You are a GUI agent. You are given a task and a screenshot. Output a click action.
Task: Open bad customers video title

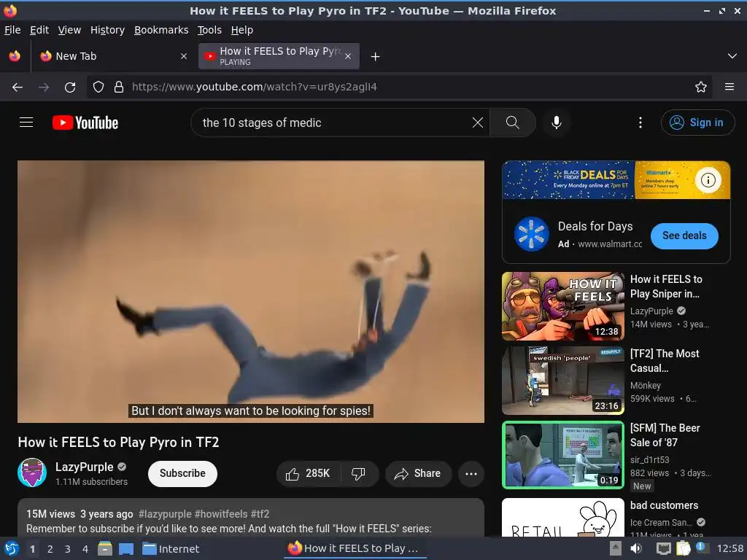[664, 505]
